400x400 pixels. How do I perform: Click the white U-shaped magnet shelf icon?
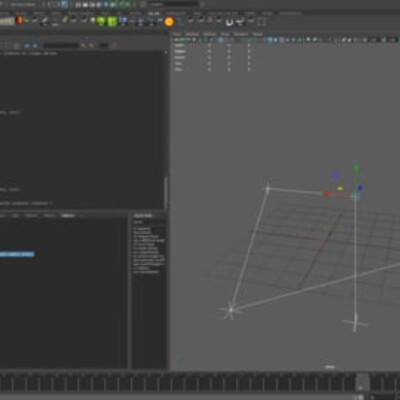[229, 22]
